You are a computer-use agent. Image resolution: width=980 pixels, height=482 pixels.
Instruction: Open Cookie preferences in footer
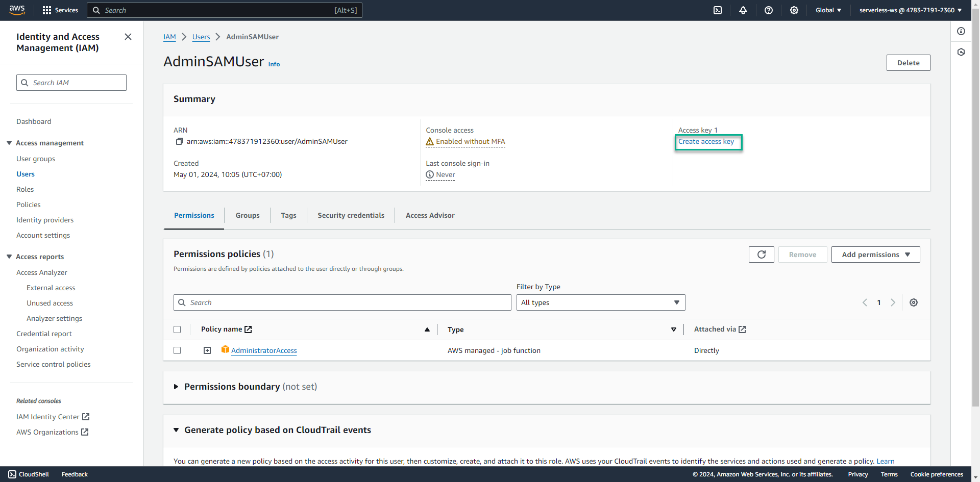(x=937, y=474)
